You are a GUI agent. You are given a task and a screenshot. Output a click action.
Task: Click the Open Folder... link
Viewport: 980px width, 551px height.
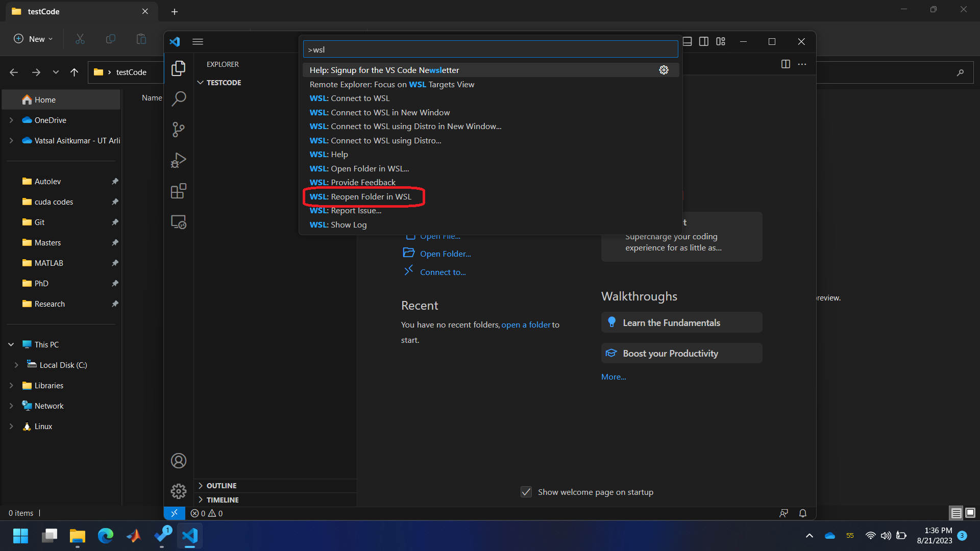(x=445, y=254)
